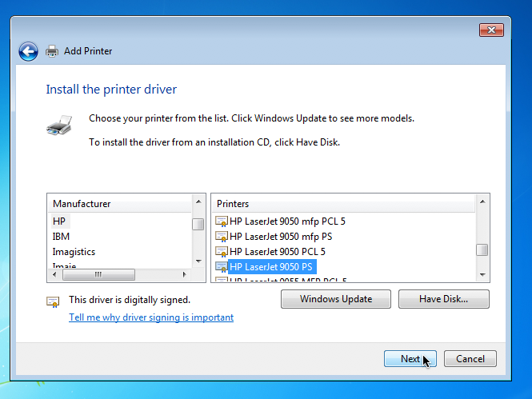Click Manufacturer list scroll left arrow
Viewport: 532px width, 399px height.
tap(54, 274)
